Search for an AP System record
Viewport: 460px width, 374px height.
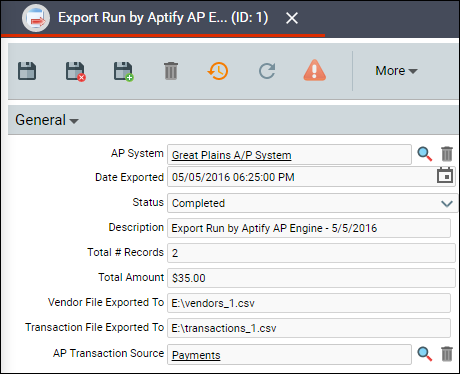[425, 154]
